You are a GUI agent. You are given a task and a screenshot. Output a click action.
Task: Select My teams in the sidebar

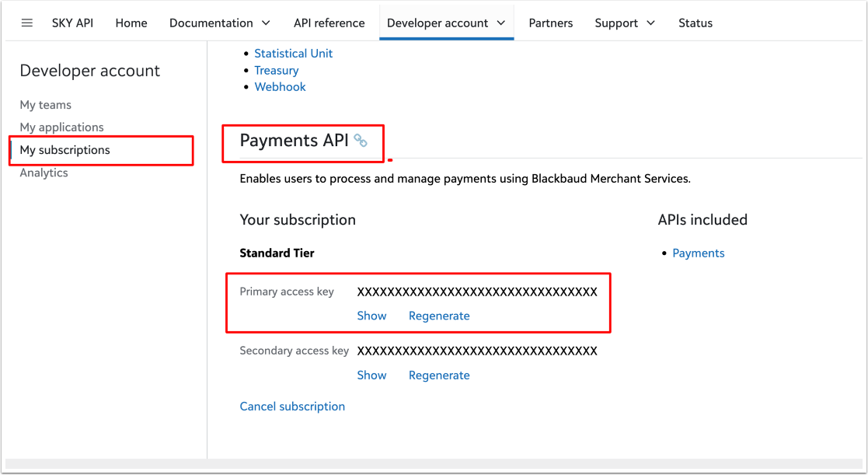(x=45, y=105)
